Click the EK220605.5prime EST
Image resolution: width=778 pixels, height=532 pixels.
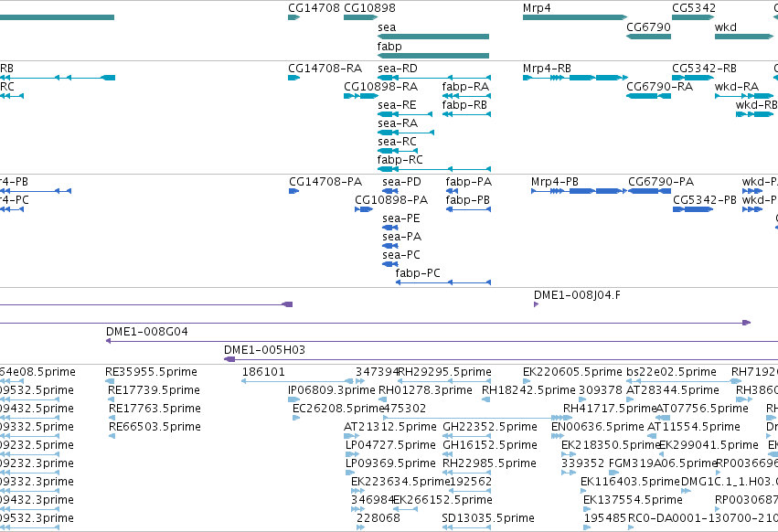(527, 381)
